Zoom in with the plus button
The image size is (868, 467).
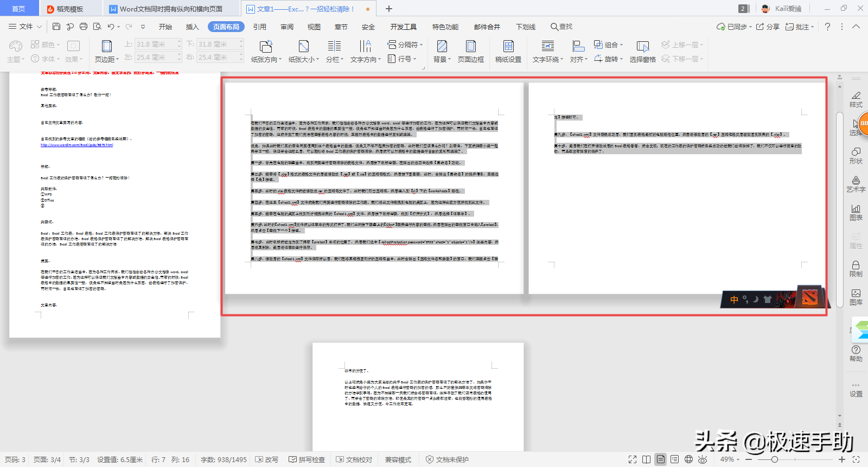tap(842, 459)
